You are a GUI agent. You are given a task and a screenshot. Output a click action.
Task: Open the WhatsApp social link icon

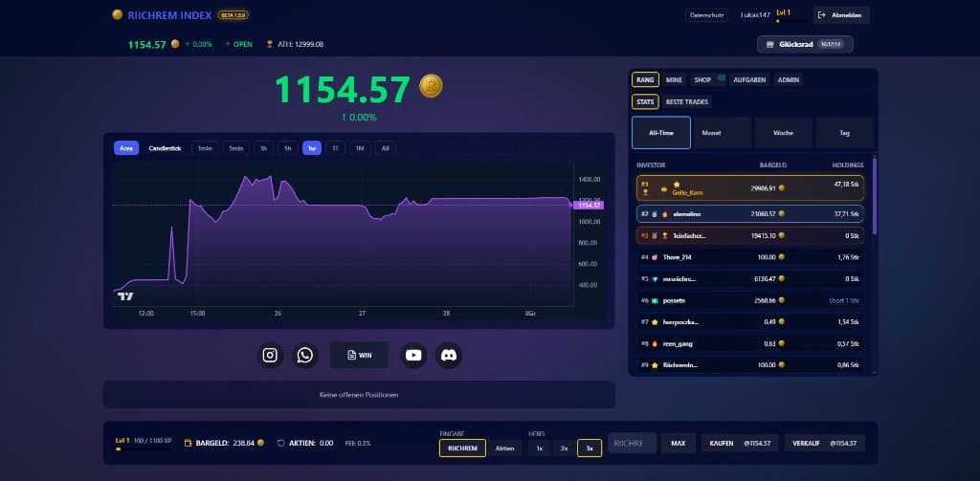coord(305,356)
